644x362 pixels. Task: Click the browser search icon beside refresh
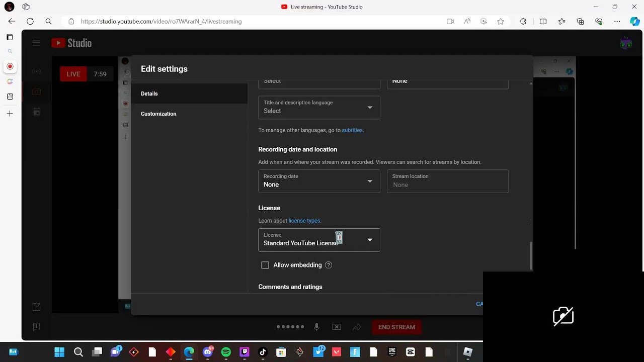(x=48, y=21)
